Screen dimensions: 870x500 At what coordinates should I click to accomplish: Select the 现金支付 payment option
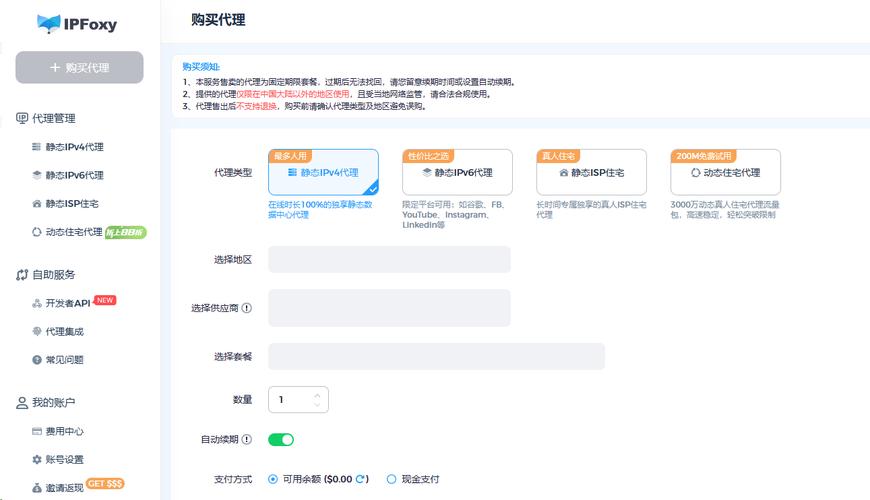(x=391, y=479)
